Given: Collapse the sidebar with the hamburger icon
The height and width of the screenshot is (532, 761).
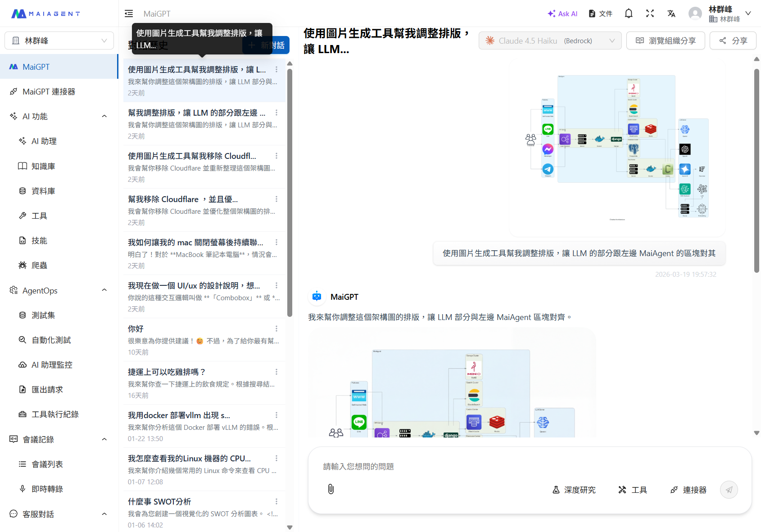Looking at the screenshot, I should [x=128, y=13].
